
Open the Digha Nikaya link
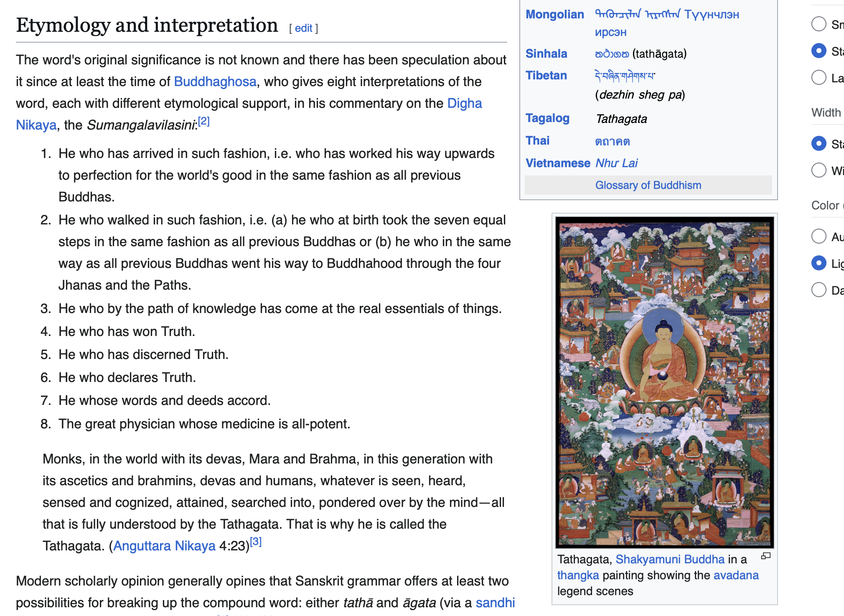point(464,103)
